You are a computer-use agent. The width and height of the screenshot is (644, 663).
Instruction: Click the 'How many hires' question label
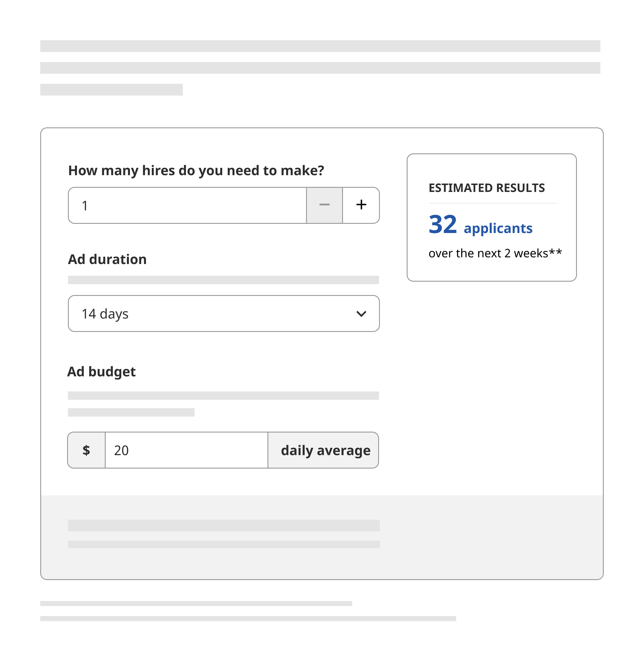coord(196,170)
